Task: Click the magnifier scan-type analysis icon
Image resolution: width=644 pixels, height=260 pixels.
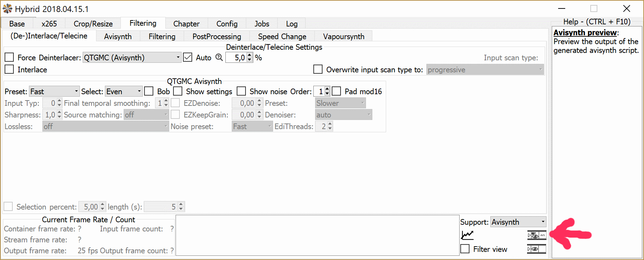Action: (x=219, y=58)
